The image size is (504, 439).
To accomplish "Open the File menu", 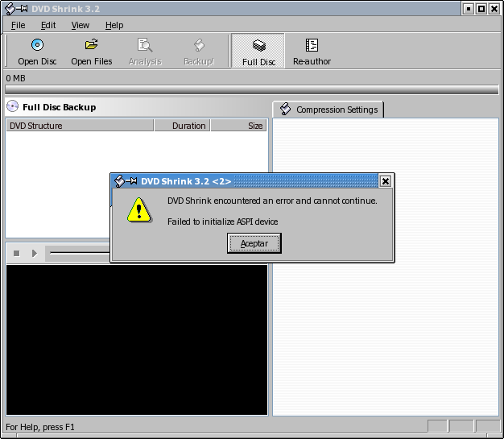I will point(18,25).
